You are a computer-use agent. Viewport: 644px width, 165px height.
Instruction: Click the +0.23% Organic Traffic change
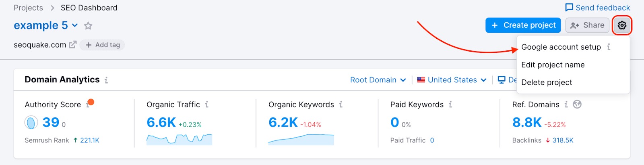point(190,125)
